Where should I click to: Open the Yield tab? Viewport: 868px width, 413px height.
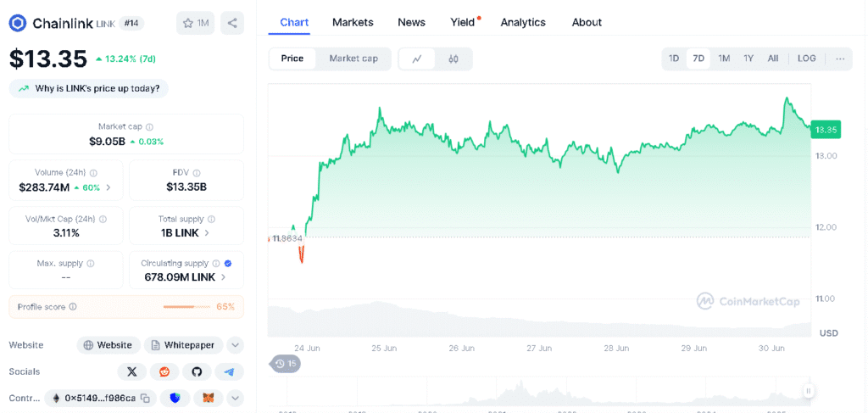pyautogui.click(x=463, y=23)
